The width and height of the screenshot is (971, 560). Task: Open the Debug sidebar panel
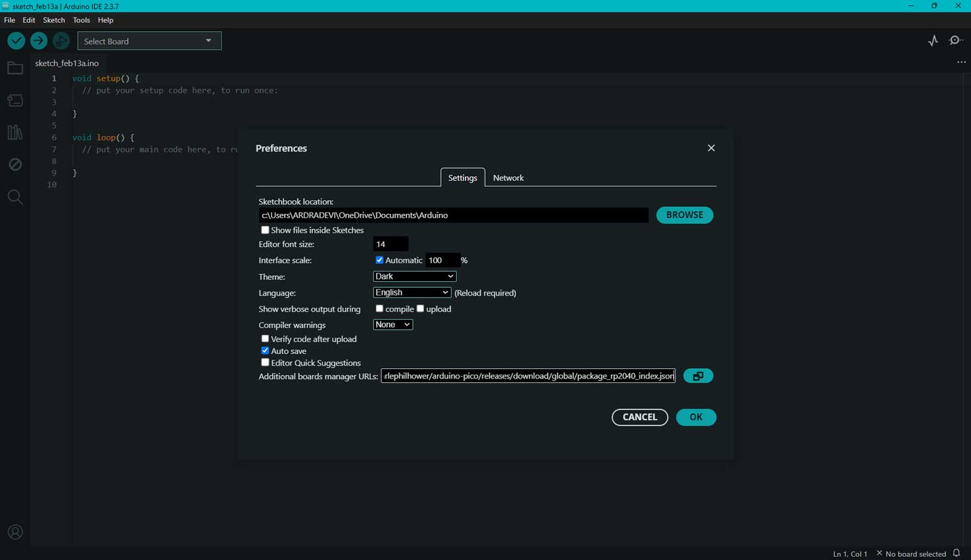[15, 165]
